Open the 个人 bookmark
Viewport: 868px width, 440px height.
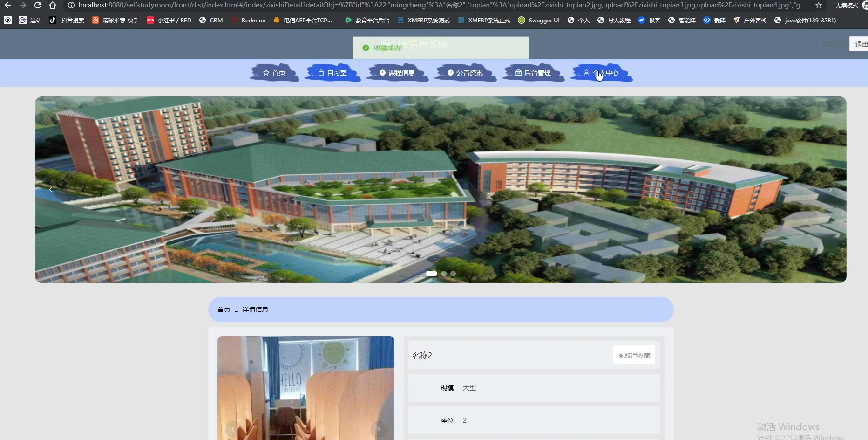click(x=578, y=20)
